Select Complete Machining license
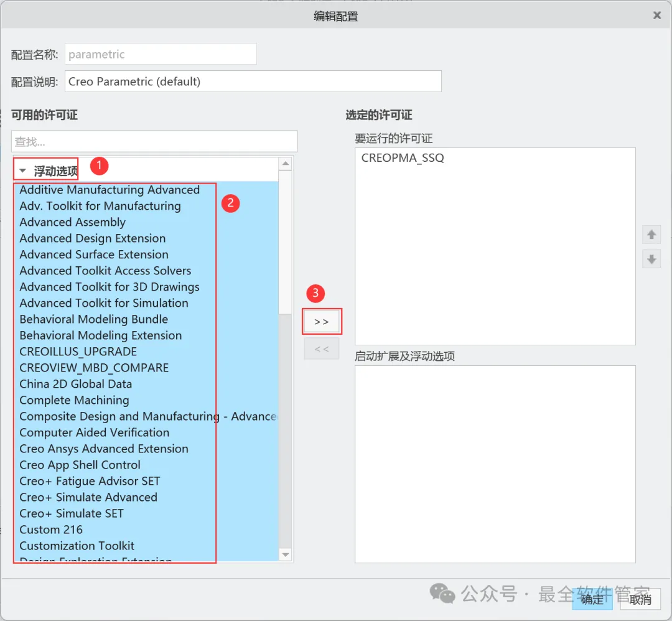The width and height of the screenshot is (672, 621). point(146,400)
